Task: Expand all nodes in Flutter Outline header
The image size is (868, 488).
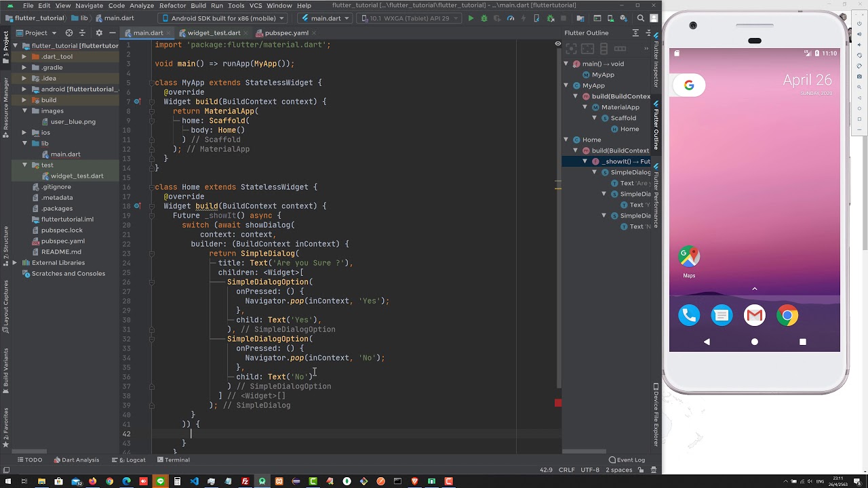Action: tap(635, 33)
